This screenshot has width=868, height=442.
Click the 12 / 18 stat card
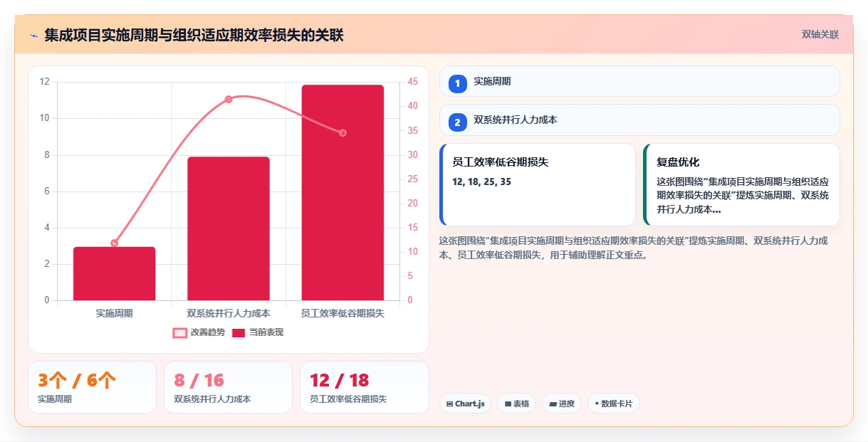(365, 387)
